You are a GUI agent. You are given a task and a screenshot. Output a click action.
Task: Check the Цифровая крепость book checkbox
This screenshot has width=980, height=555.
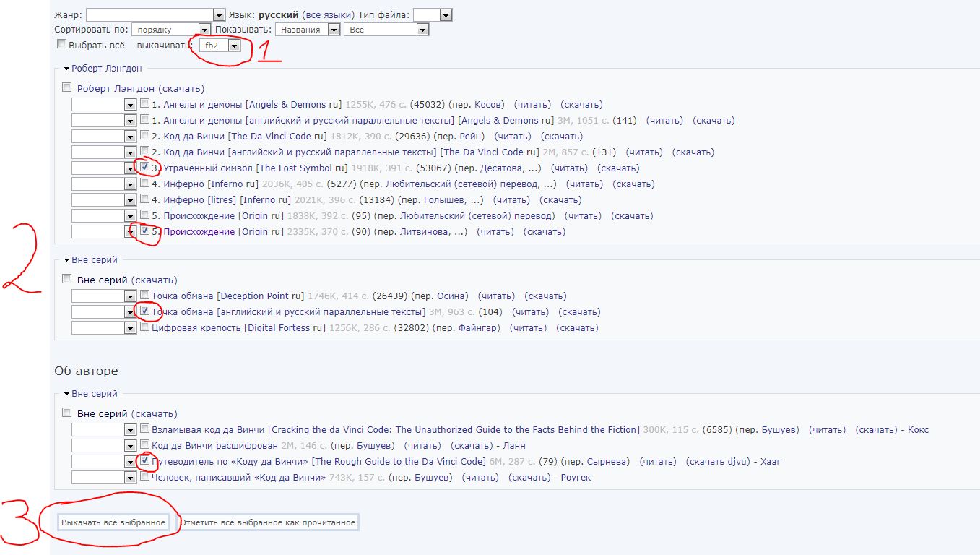coord(145,327)
